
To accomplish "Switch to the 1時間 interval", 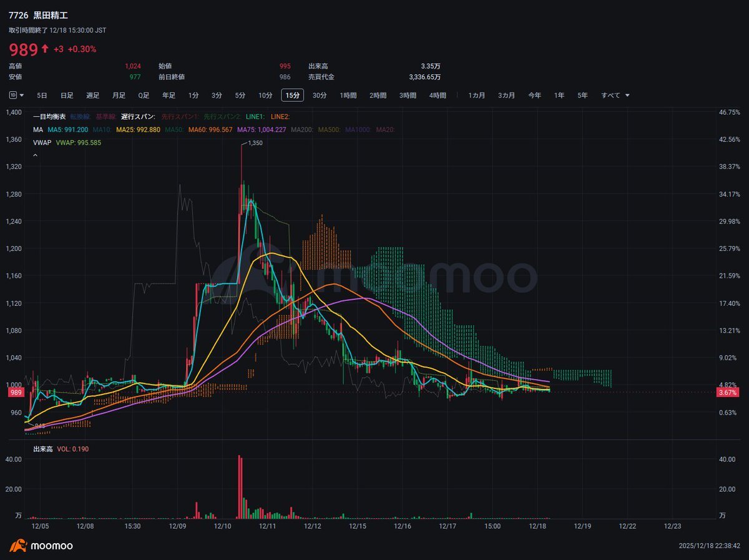I will 348,96.
